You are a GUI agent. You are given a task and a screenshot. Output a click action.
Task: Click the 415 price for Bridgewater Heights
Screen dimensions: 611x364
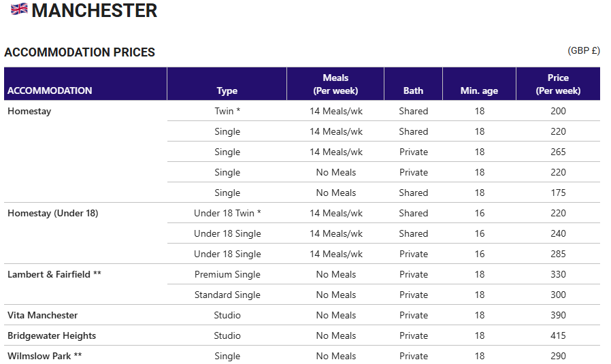558,335
